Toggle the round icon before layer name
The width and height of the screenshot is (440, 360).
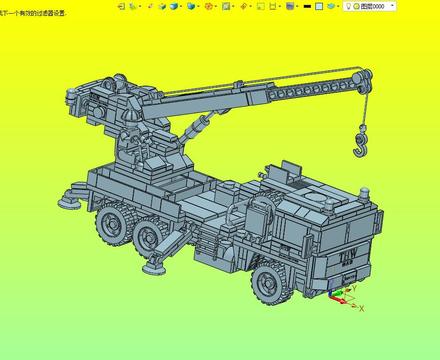356,6
